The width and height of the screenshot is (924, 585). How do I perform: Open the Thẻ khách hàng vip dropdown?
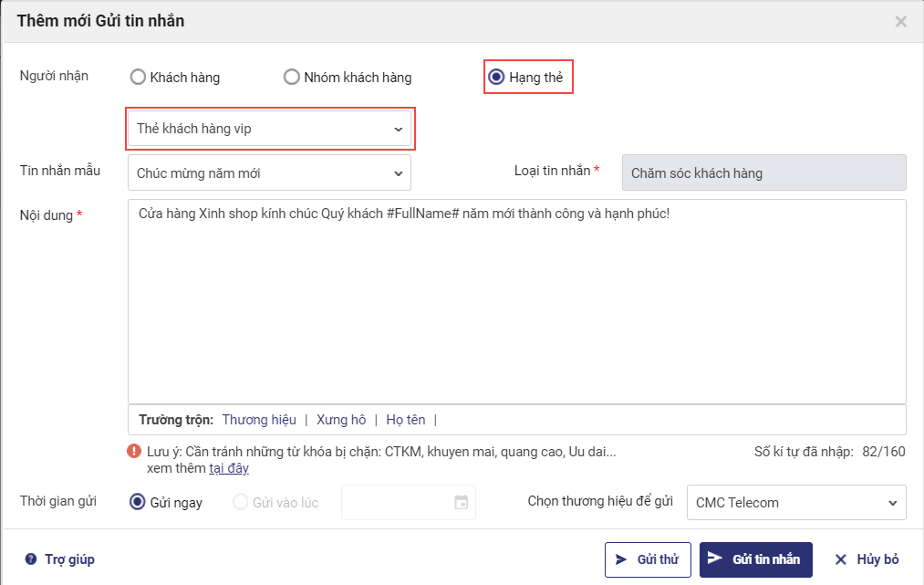tap(270, 129)
